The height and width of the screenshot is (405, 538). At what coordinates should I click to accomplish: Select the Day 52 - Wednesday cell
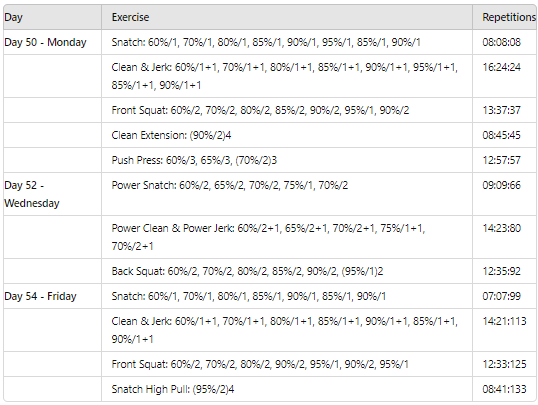tap(52, 194)
